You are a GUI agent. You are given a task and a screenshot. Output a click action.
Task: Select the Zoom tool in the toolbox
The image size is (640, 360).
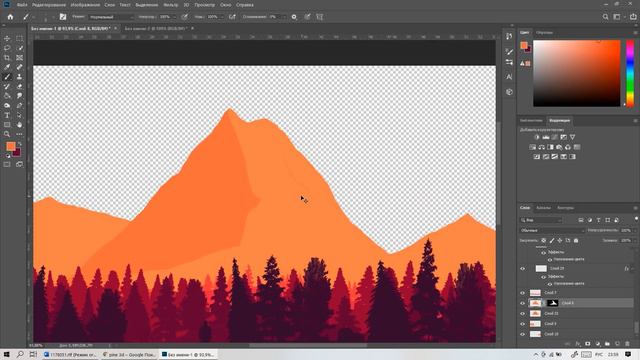point(7,134)
